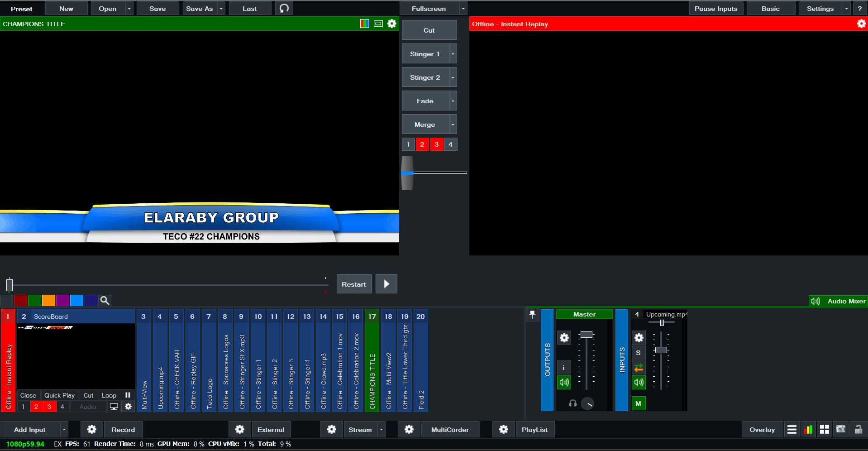
Task: Open PlayList settings gear
Action: tap(504, 429)
